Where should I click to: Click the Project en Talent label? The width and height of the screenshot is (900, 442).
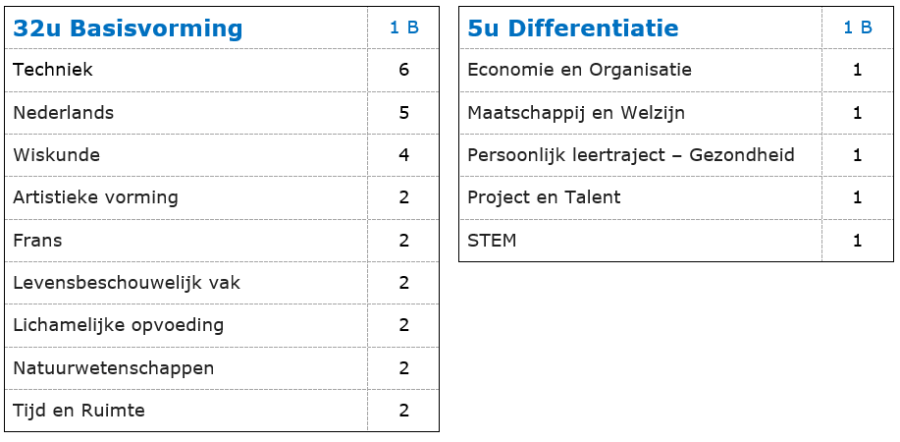point(544,197)
